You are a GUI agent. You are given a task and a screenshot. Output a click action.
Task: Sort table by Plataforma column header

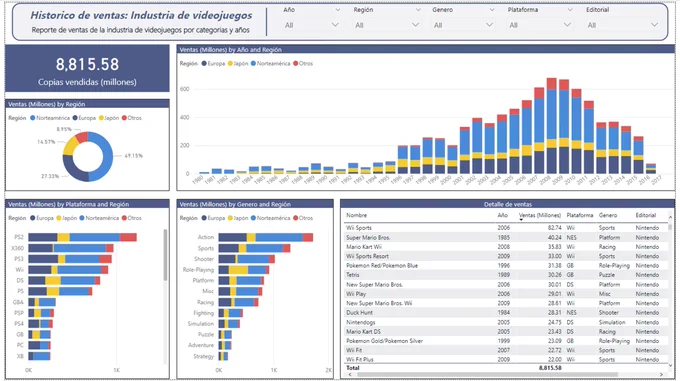coord(580,215)
